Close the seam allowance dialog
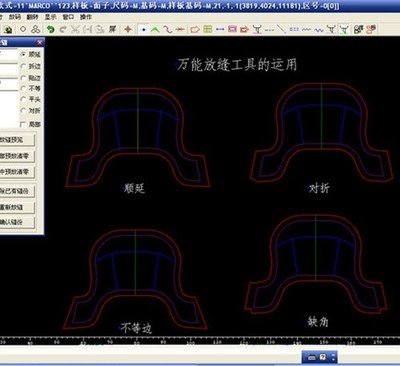400x366 pixels. coord(40,42)
